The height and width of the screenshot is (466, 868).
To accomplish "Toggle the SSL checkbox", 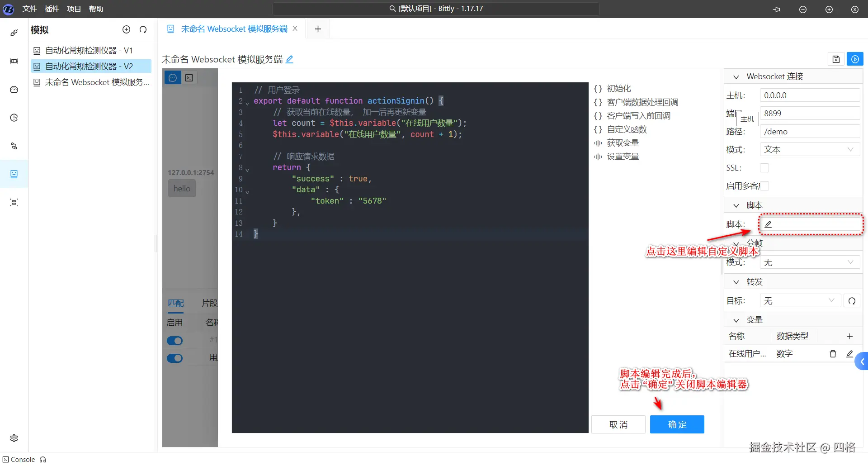I will [764, 168].
